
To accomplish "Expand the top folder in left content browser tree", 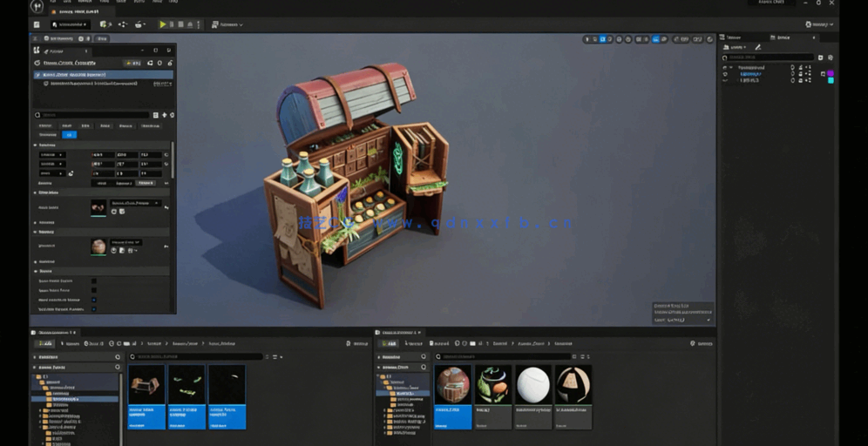I will point(36,377).
